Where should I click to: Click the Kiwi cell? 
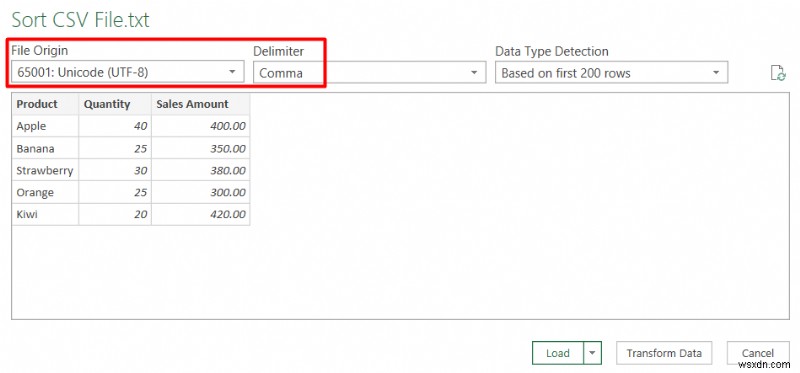[x=45, y=214]
